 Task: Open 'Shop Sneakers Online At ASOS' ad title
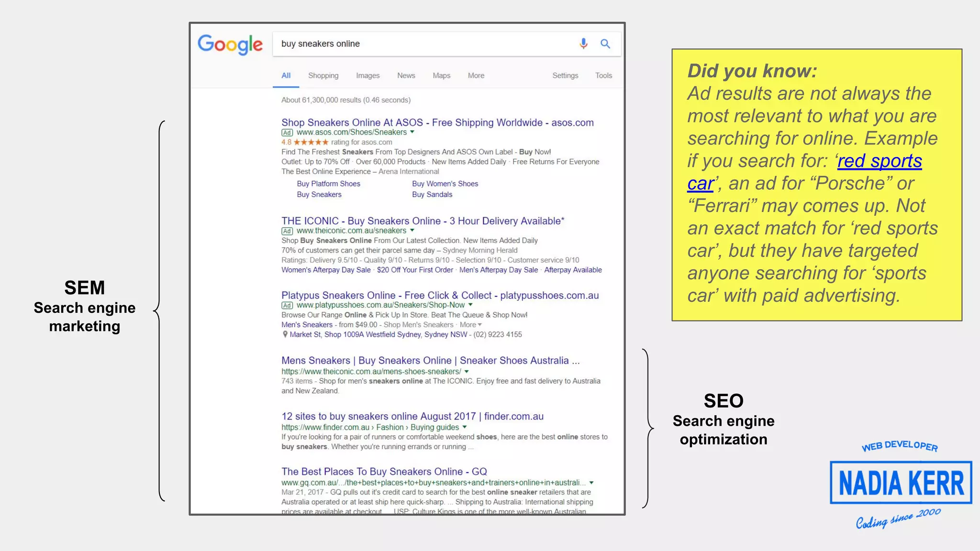click(x=437, y=122)
